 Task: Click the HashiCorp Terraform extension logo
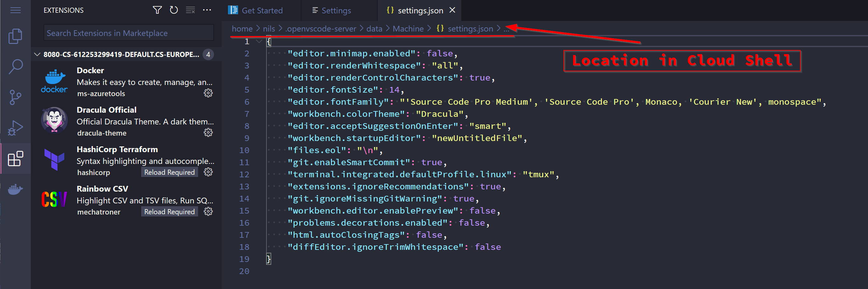tap(54, 160)
